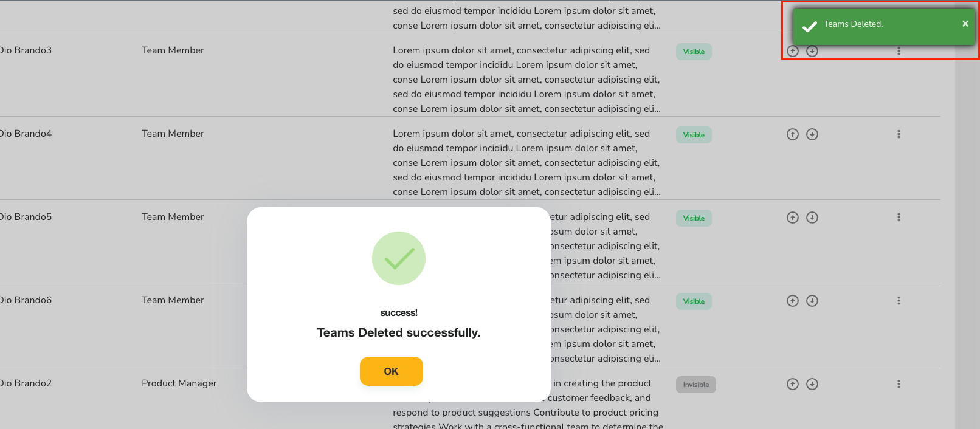
Task: Click the Teams Deleted toast message
Action: pos(853,24)
